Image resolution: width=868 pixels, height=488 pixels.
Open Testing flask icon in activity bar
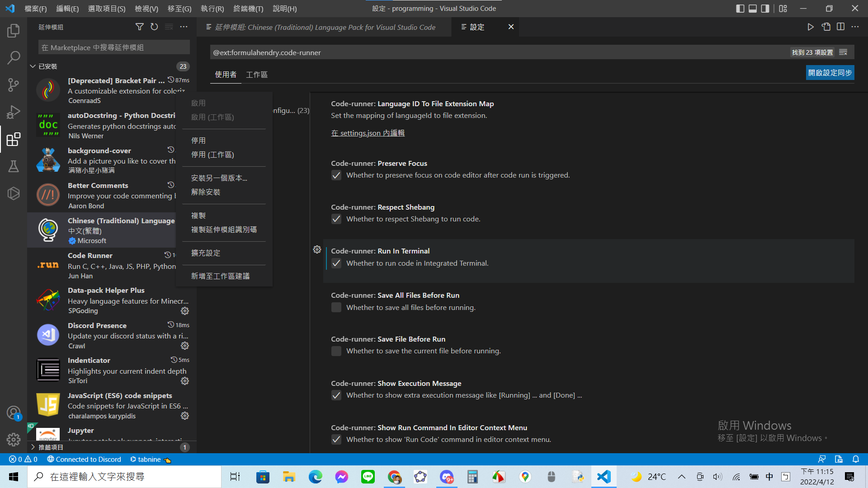14,166
